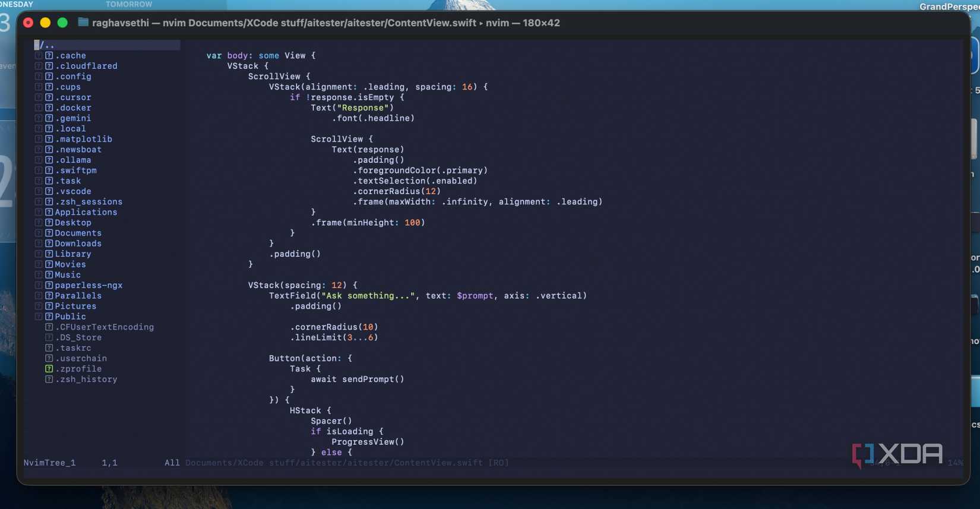
Task: Click the file icon beside .CFUserTextEncoding
Action: coord(49,327)
